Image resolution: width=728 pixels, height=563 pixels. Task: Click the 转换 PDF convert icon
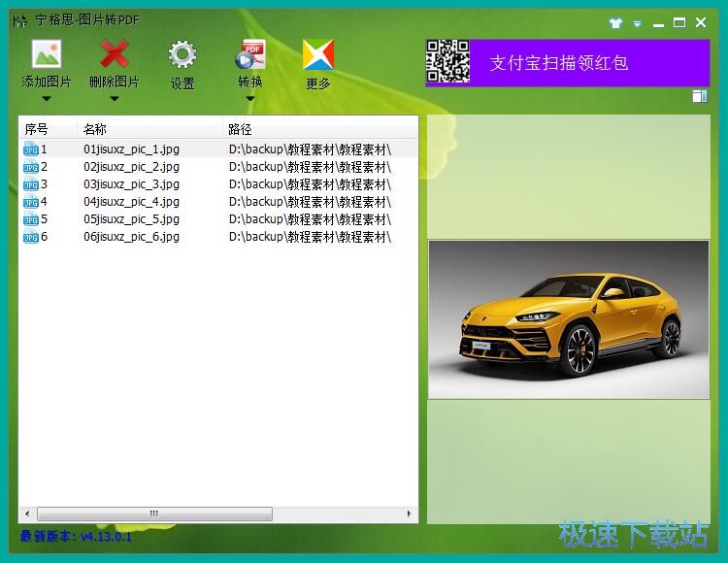[250, 53]
